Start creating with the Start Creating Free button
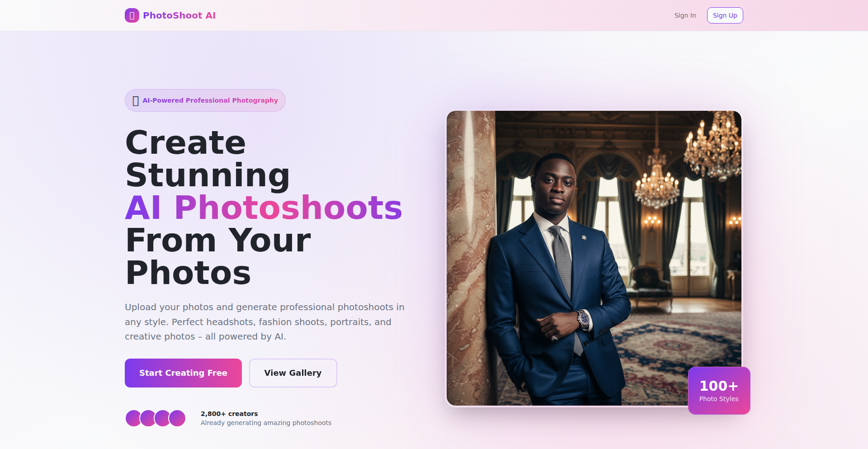This screenshot has height=449, width=868. 183,373
